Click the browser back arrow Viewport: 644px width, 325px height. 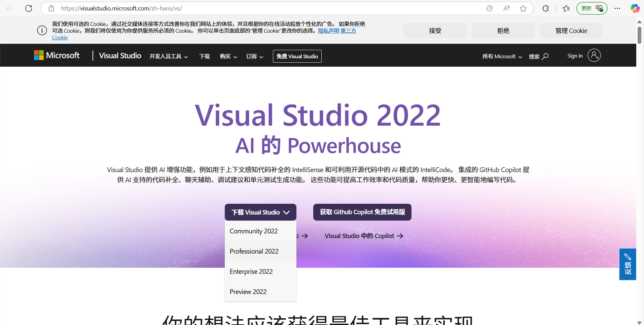click(10, 8)
